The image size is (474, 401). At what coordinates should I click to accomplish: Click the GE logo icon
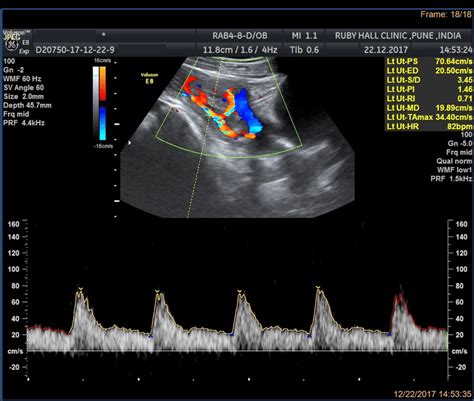(x=11, y=44)
